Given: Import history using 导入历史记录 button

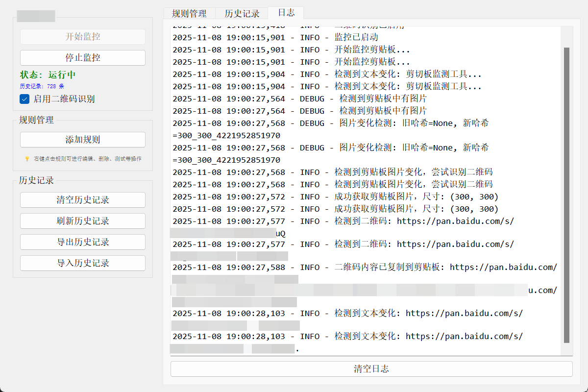Looking at the screenshot, I should pos(83,263).
